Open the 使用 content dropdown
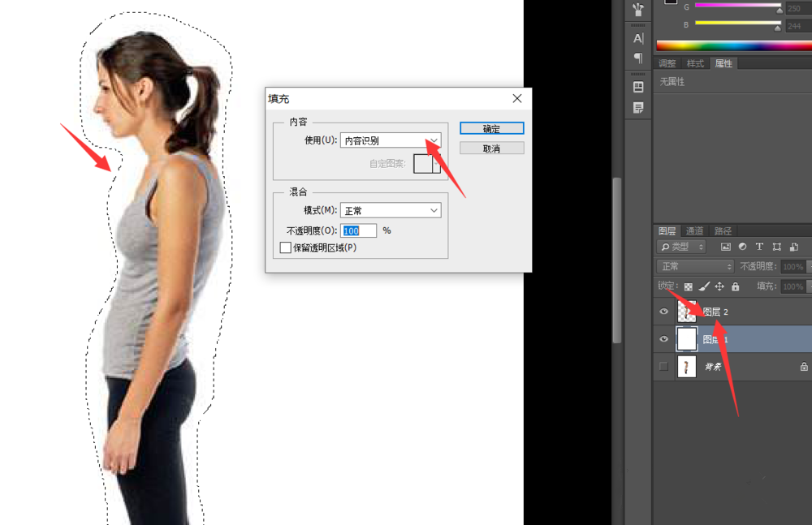Viewport: 812px width, 525px height. pyautogui.click(x=391, y=140)
